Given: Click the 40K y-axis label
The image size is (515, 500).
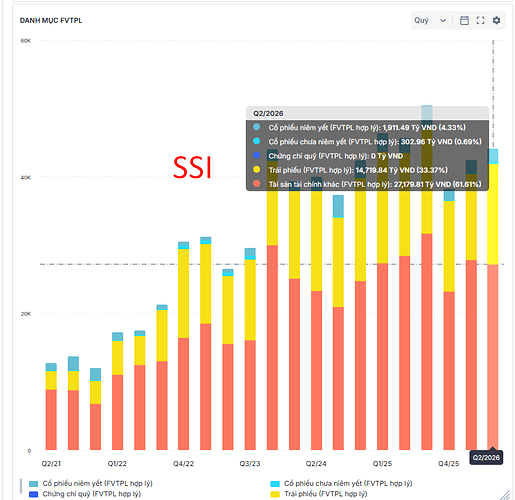Looking at the screenshot, I should tap(26, 177).
